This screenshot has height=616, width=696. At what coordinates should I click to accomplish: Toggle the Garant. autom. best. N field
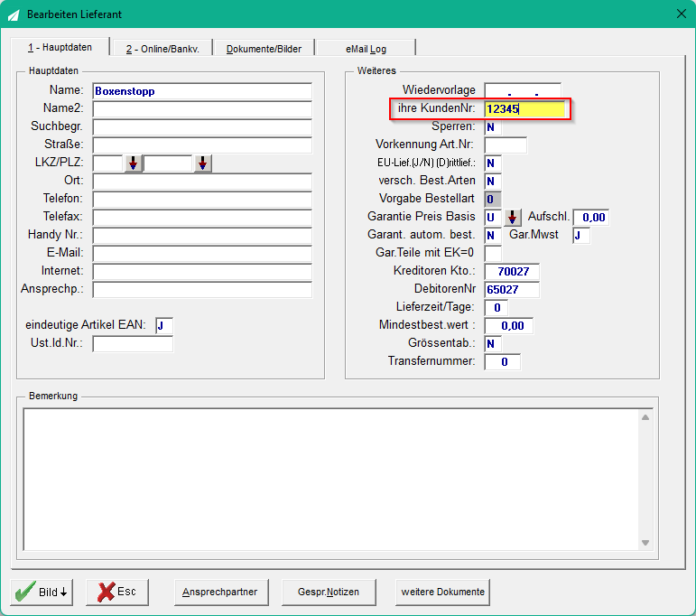(x=493, y=236)
